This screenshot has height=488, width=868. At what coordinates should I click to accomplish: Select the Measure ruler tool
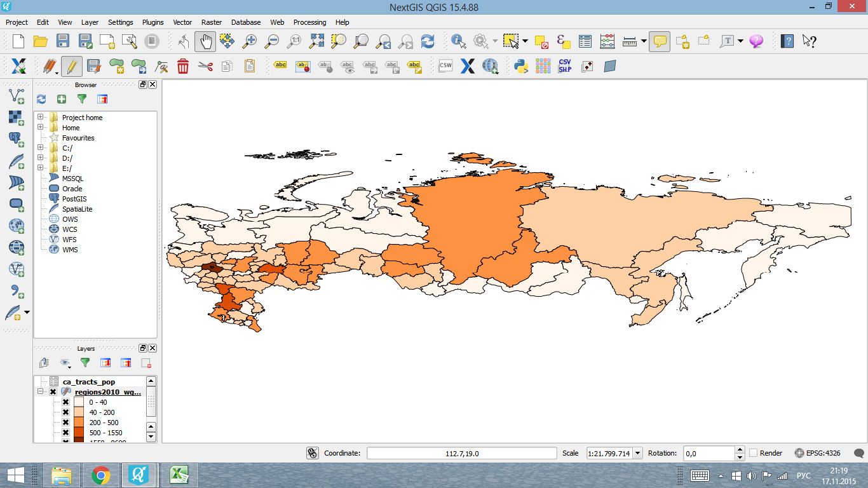pos(630,41)
